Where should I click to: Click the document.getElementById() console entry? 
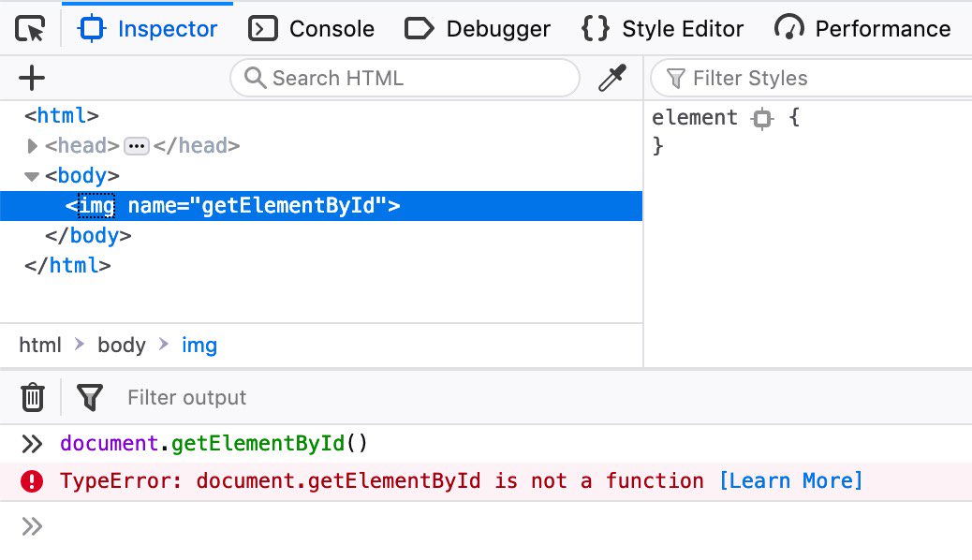(x=214, y=443)
